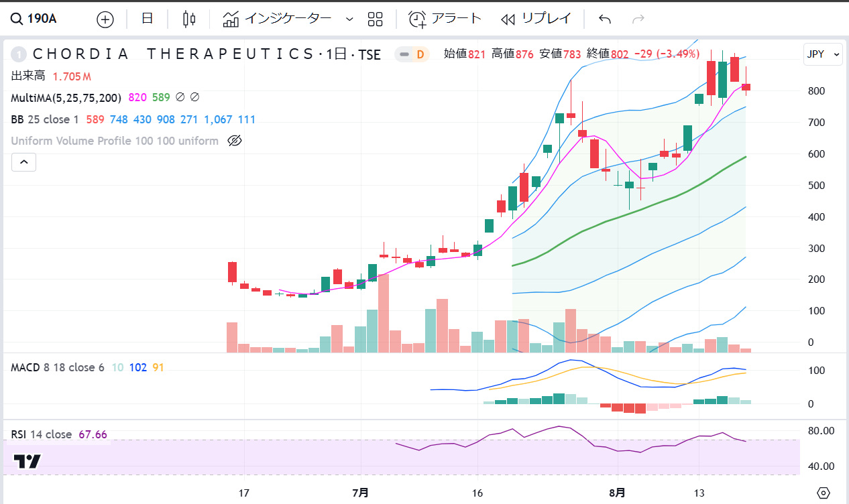Click the volume value 1.705M

coord(72,76)
